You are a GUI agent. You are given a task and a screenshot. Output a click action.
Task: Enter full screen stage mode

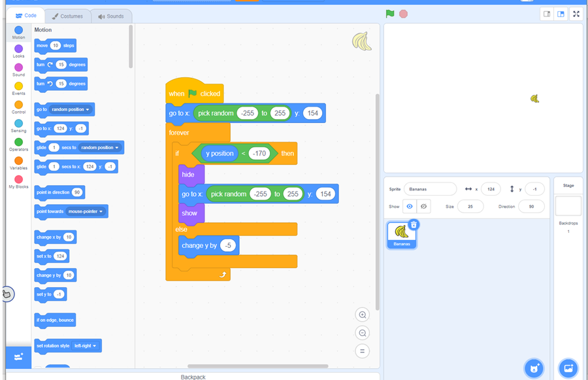576,14
